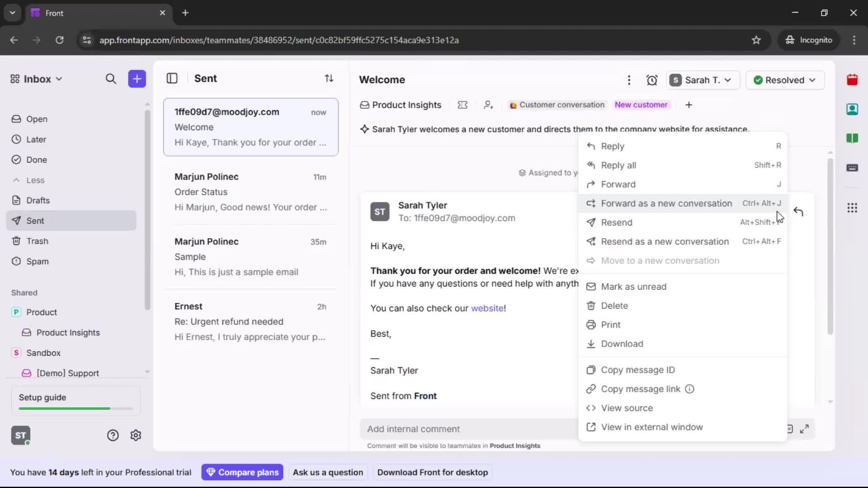Image resolution: width=868 pixels, height=488 pixels.
Task: Open the website link in email
Action: (487, 308)
